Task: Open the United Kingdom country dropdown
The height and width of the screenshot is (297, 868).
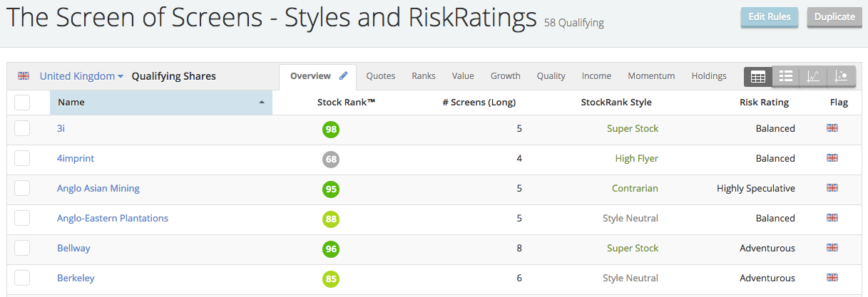Action: click(81, 76)
